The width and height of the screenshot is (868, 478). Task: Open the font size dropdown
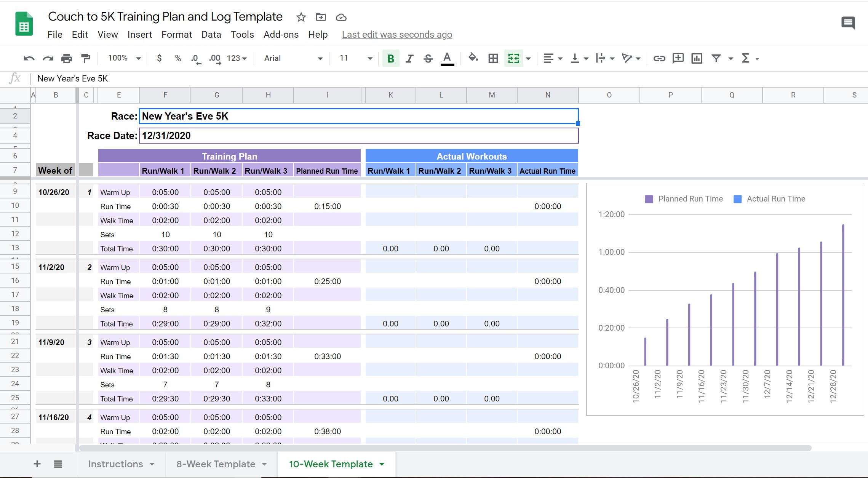click(x=369, y=58)
